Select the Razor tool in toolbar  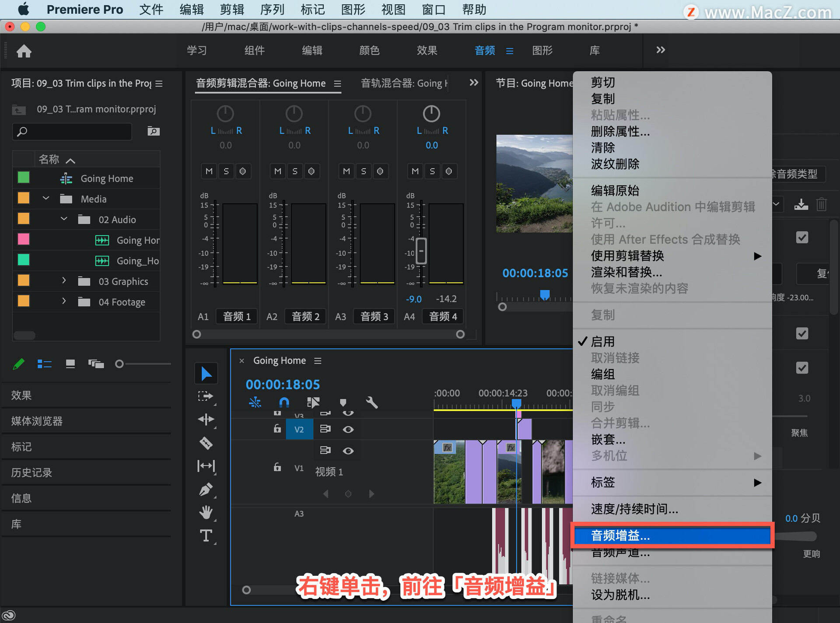coord(206,443)
